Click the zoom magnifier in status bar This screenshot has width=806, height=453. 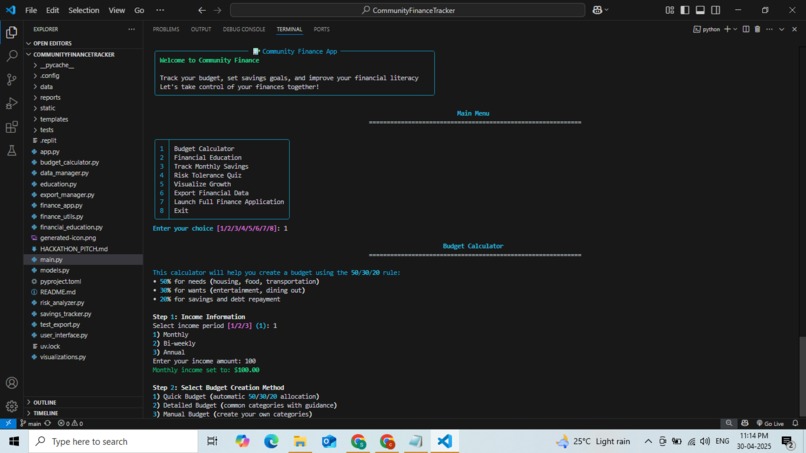point(728,423)
